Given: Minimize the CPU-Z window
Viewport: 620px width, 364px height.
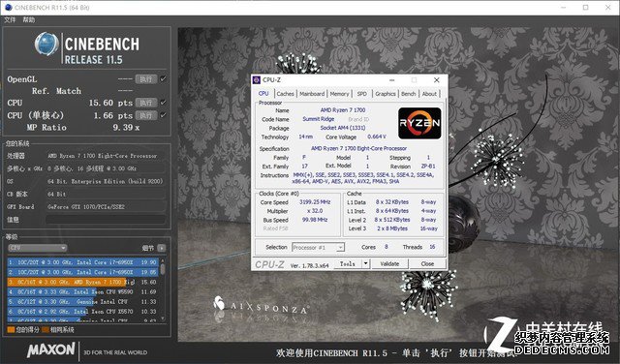Looking at the screenshot, I should pyautogui.click(x=391, y=79).
